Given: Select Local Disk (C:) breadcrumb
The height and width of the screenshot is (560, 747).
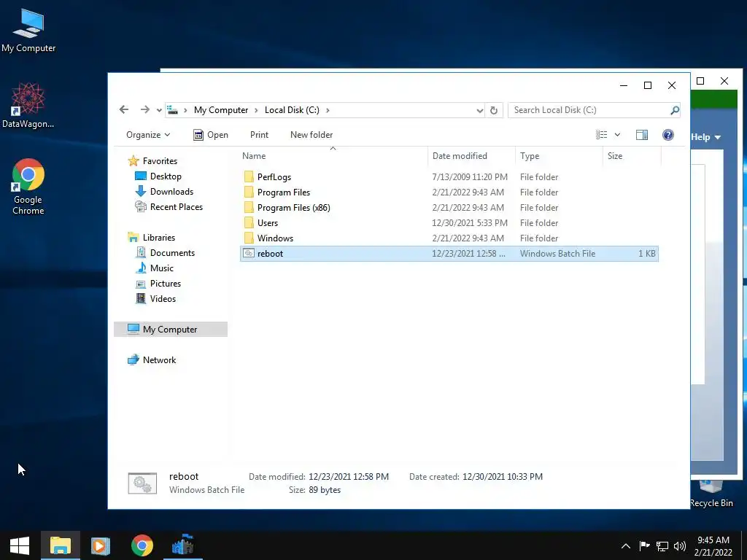Looking at the screenshot, I should [292, 110].
